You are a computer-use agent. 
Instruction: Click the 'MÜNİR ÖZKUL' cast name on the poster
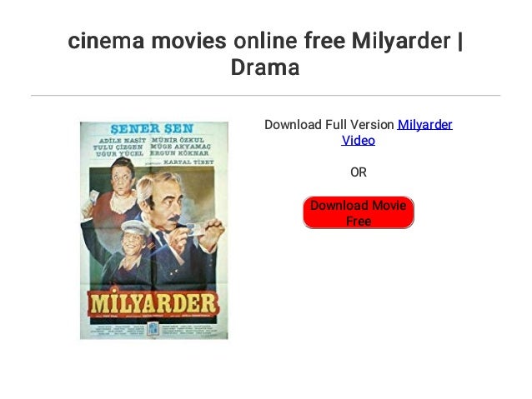178,140
